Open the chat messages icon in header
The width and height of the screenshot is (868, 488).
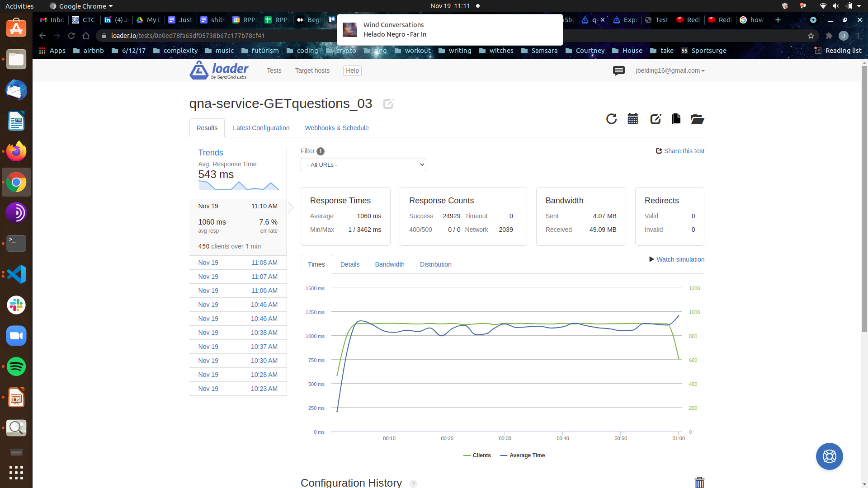pos(618,70)
